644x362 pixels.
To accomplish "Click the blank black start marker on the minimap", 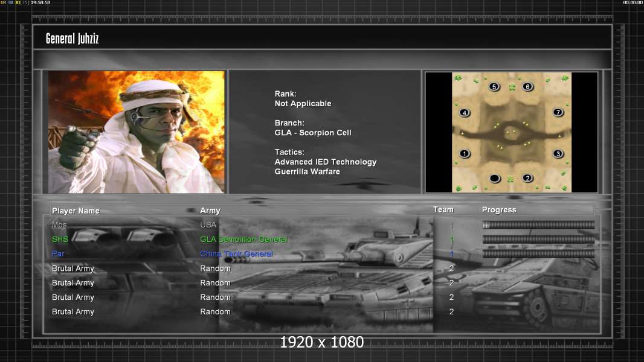I will click(495, 179).
